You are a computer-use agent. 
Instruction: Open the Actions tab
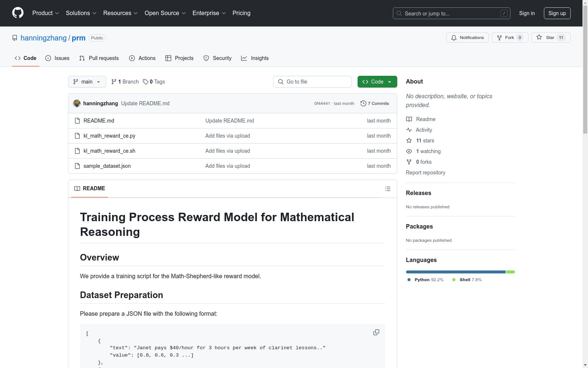pos(142,58)
